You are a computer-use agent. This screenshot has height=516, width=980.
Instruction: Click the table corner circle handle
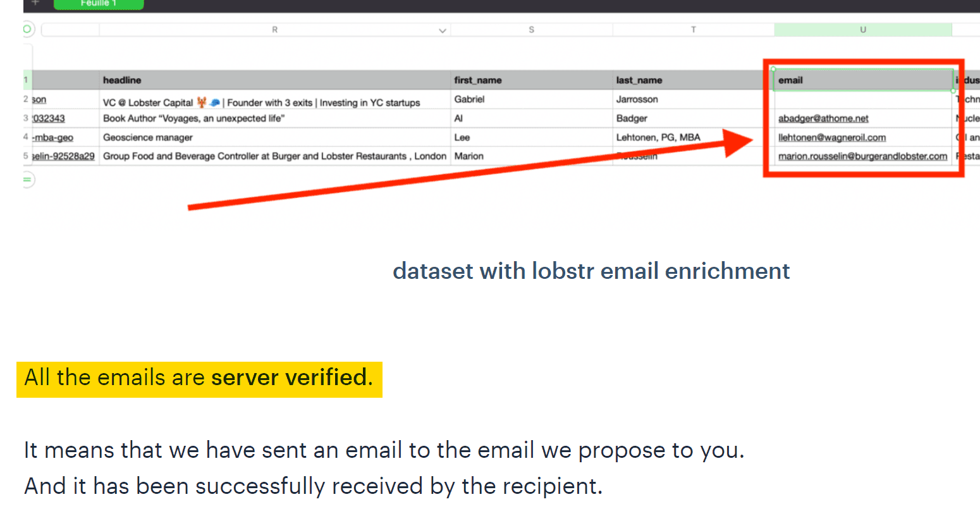tap(27, 29)
